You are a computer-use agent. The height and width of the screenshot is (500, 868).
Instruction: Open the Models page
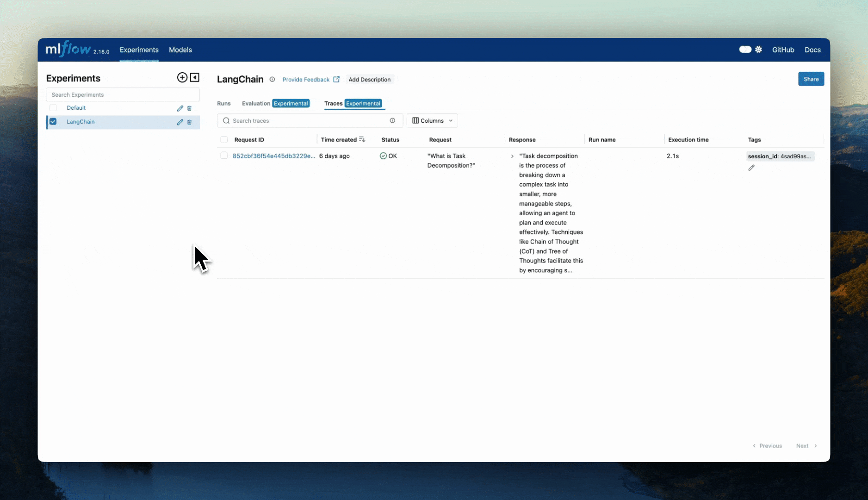(180, 50)
